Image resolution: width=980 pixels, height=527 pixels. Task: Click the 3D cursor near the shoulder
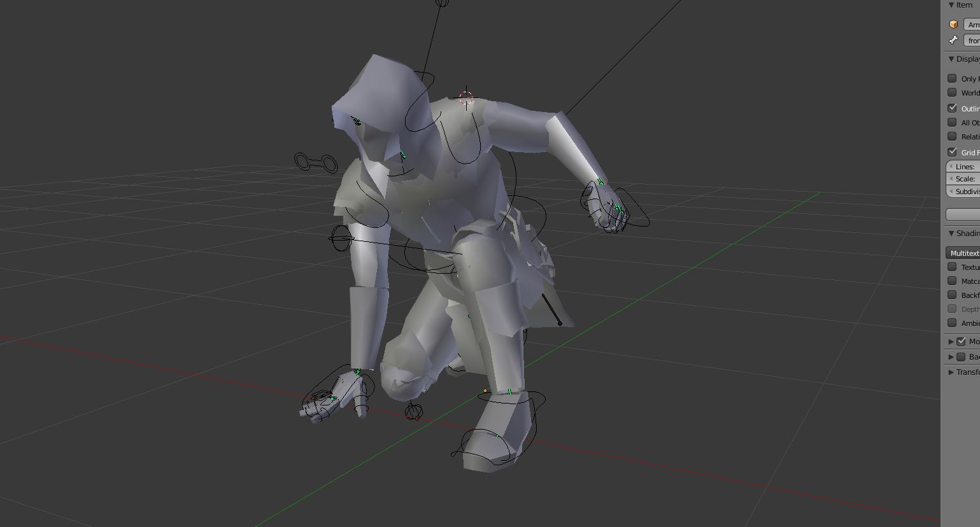[x=466, y=98]
